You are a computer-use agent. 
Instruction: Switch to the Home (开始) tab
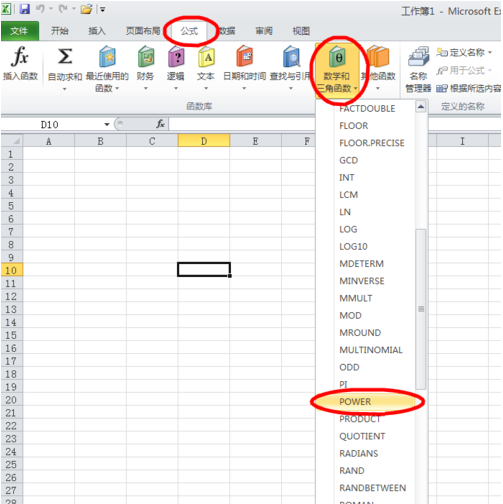point(60,31)
